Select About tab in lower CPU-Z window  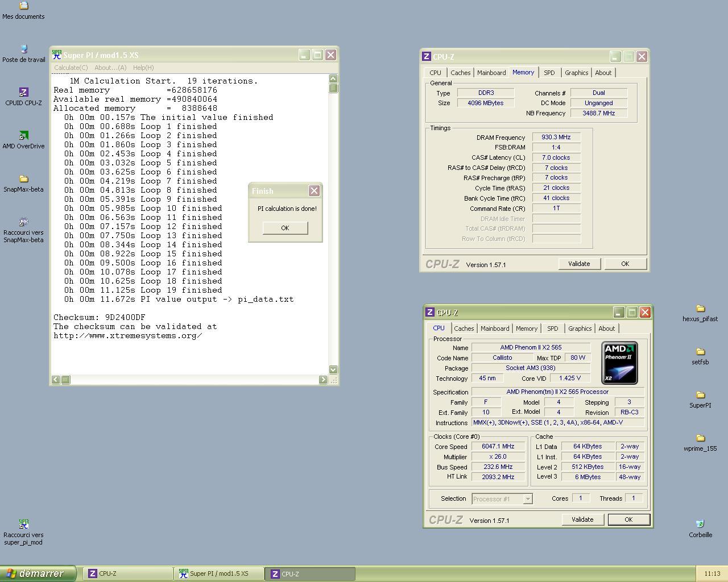click(x=607, y=329)
